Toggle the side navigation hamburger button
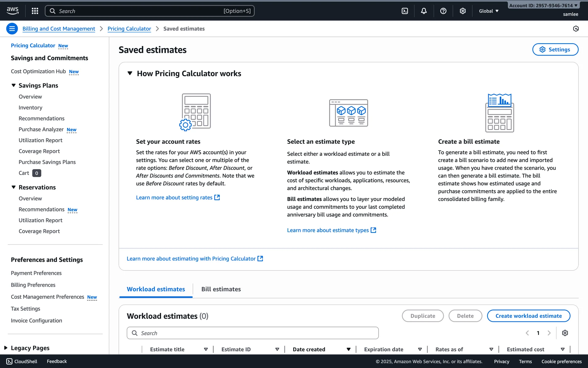 [x=12, y=29]
